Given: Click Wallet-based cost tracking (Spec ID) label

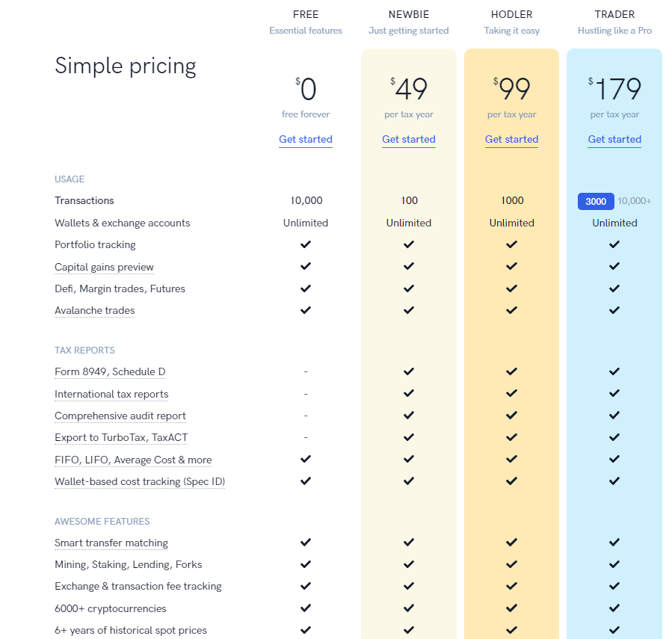Looking at the screenshot, I should (x=140, y=482).
